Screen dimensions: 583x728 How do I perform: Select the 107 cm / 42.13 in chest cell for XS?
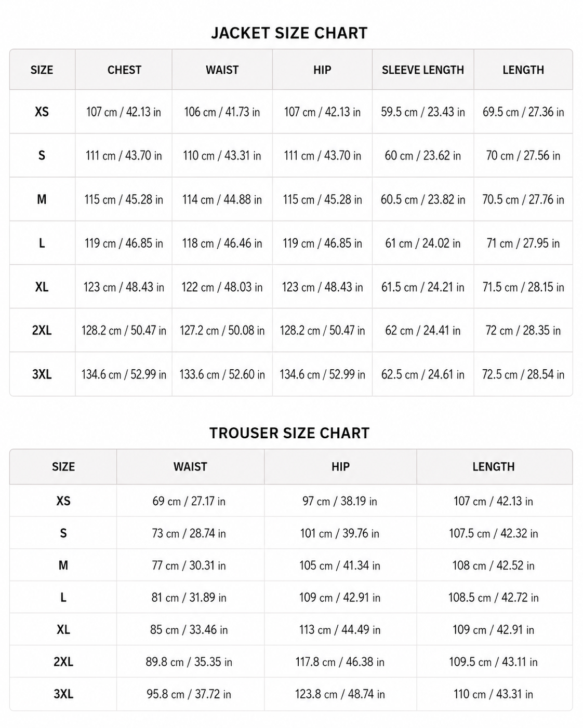(x=124, y=112)
